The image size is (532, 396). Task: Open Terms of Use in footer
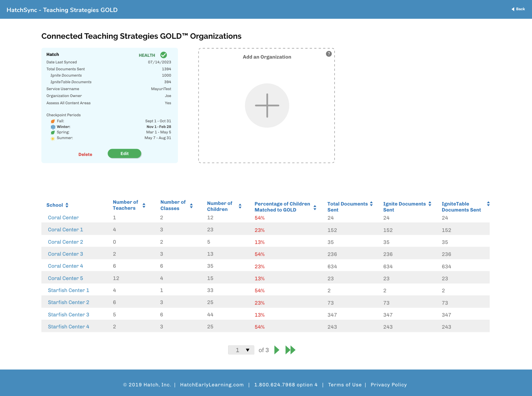(x=345, y=385)
